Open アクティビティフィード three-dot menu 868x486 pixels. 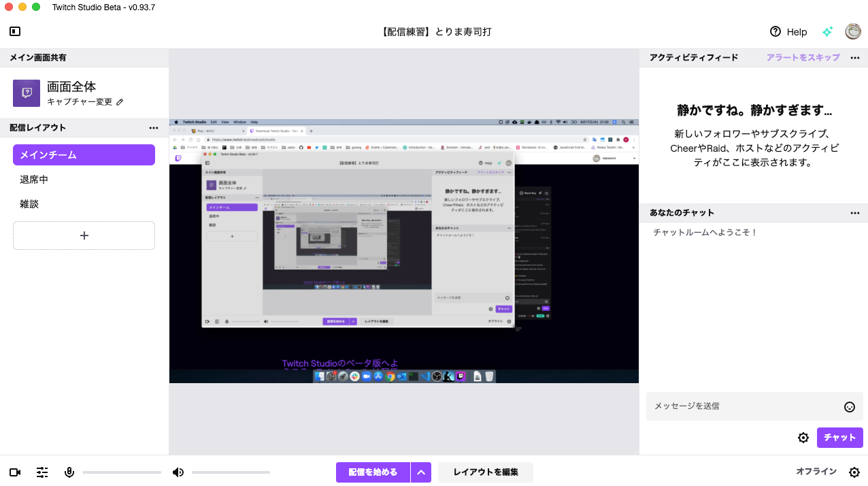(x=855, y=58)
